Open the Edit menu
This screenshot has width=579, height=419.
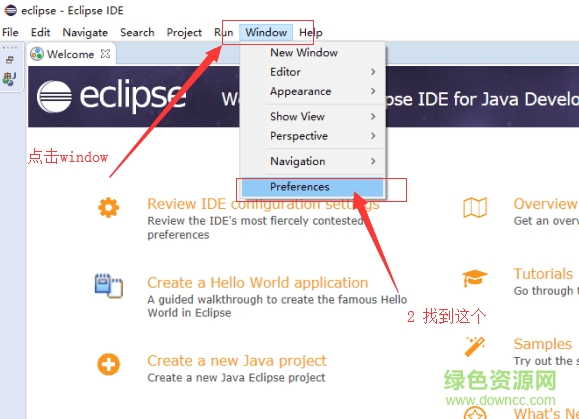41,32
